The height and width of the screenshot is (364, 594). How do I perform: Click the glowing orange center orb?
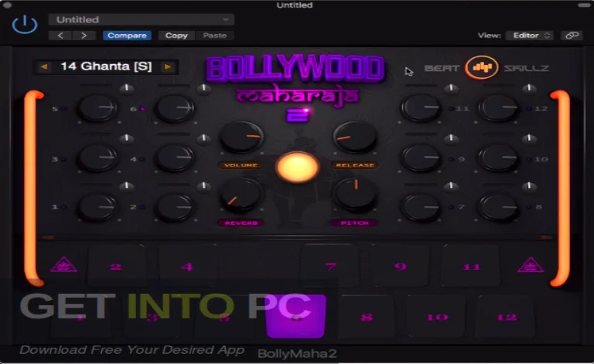[297, 167]
